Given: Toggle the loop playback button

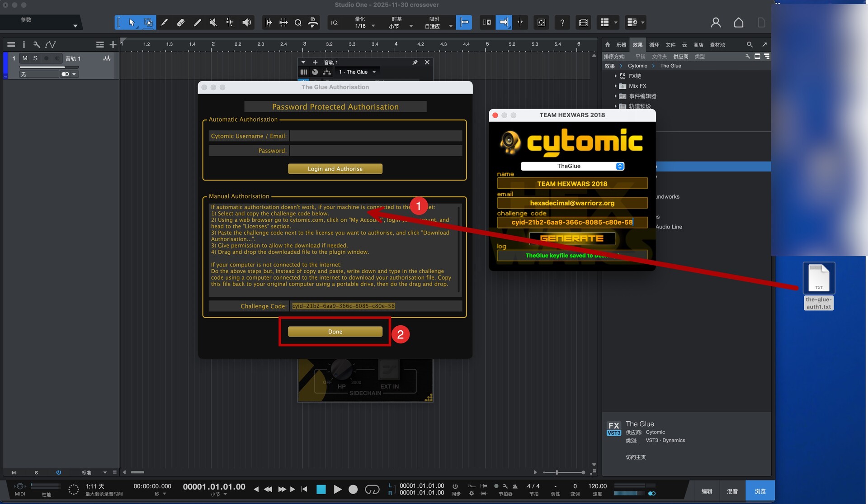Looking at the screenshot, I should click(372, 489).
